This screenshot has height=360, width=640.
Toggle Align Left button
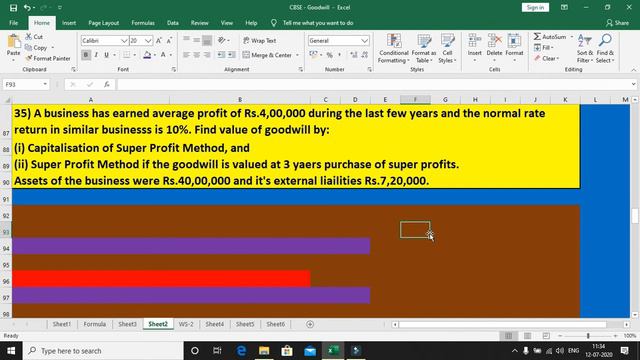(186, 55)
